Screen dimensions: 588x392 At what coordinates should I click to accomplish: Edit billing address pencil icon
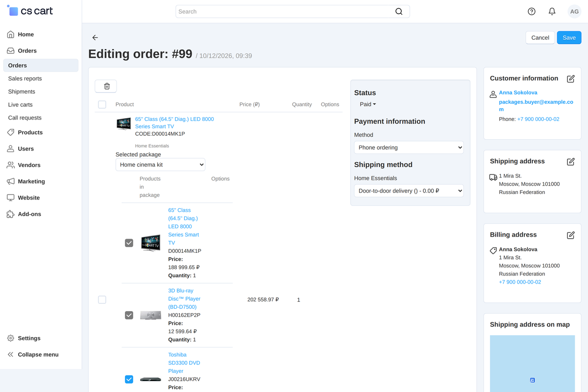[570, 235]
